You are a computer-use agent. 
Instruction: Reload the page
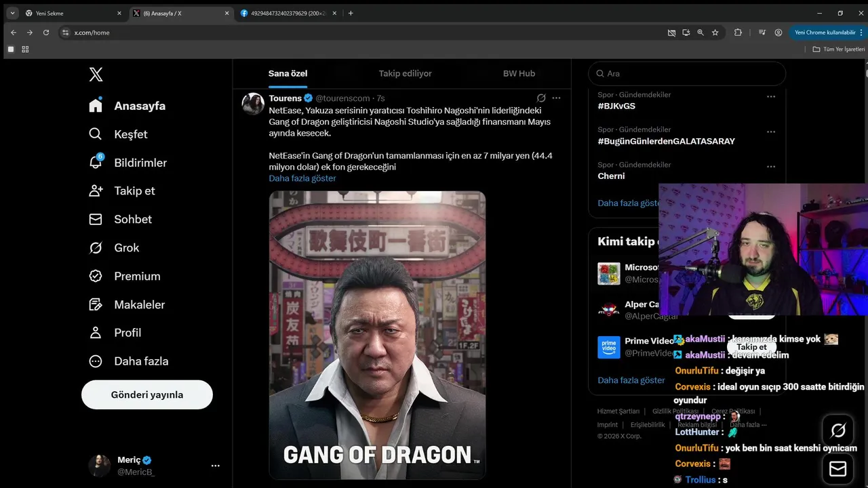point(46,32)
